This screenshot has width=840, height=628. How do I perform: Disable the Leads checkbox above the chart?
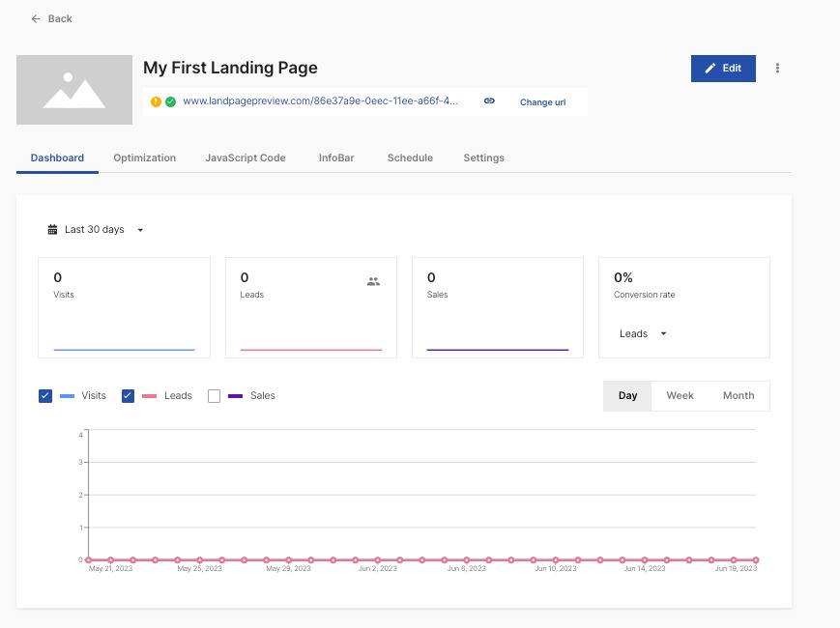[x=128, y=395]
